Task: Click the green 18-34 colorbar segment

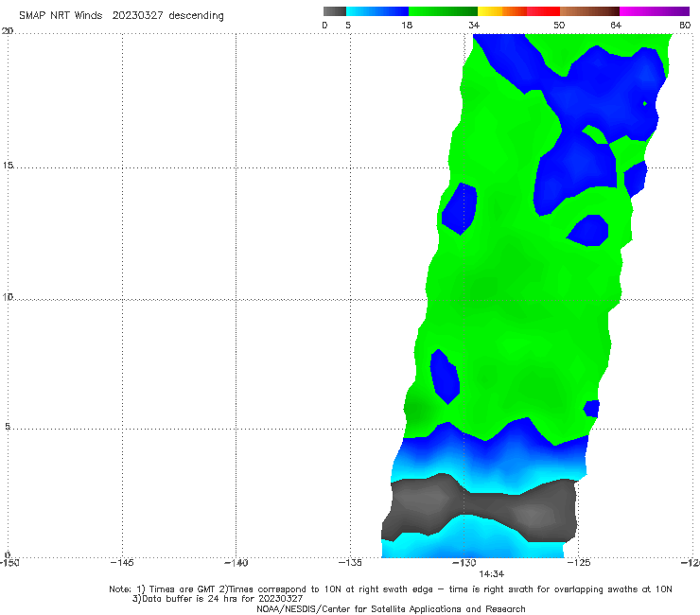Action: (x=443, y=11)
